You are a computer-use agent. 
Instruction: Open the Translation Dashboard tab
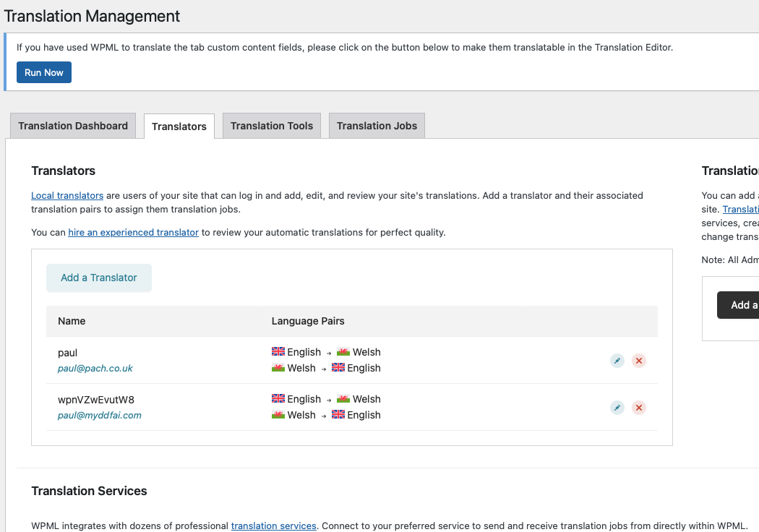pos(73,126)
